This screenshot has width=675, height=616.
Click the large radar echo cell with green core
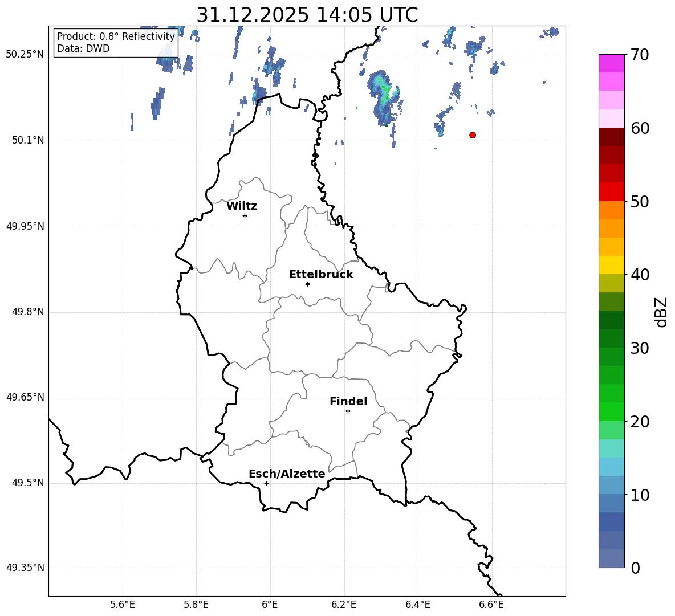pos(385,98)
